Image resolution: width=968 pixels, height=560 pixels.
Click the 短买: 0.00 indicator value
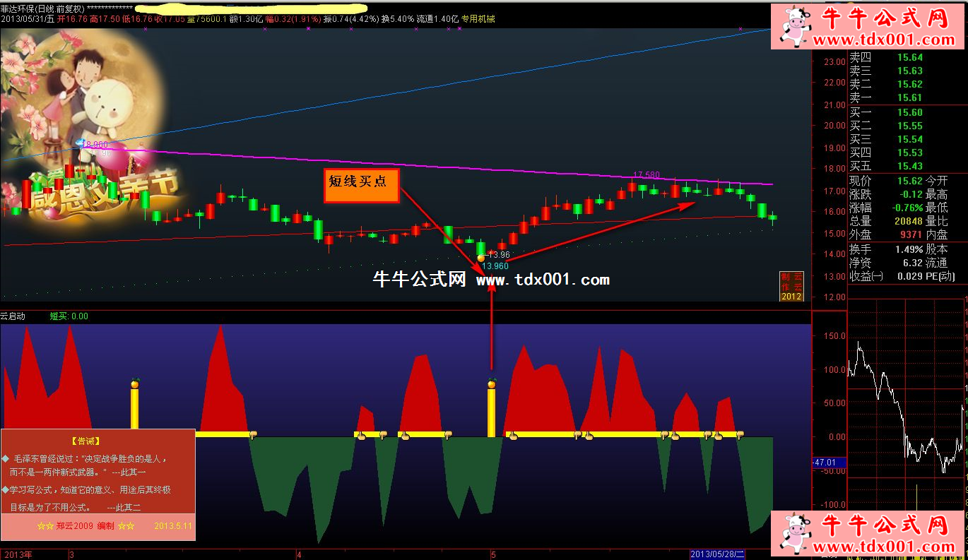[69, 316]
